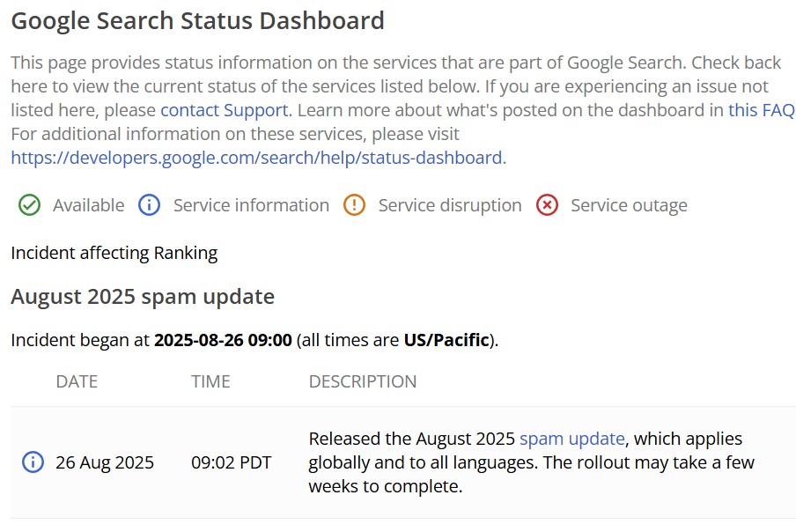Select the August 2025 spam update title
Screen dimensions: 796x532
click(x=143, y=296)
